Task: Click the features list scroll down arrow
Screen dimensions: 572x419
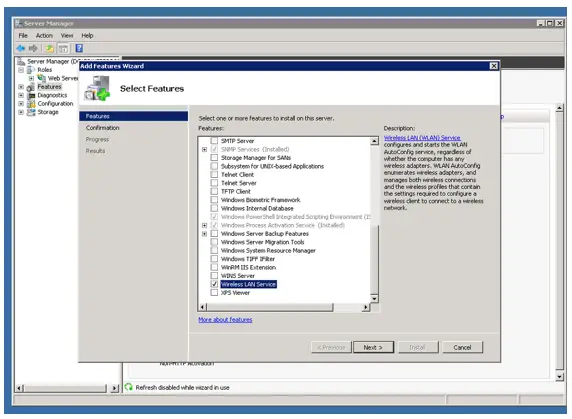Action: [x=374, y=299]
